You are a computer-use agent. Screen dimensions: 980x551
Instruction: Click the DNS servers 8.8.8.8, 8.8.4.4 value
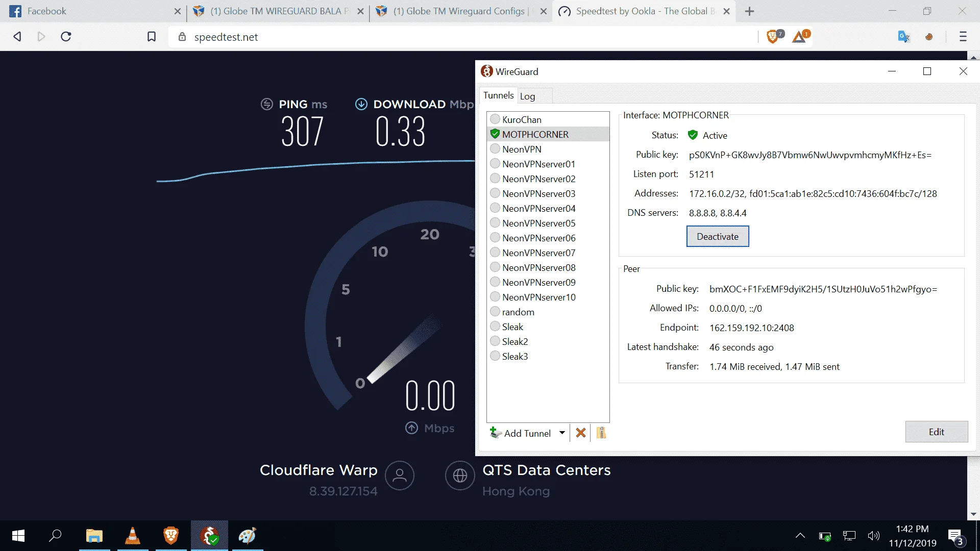click(x=718, y=213)
